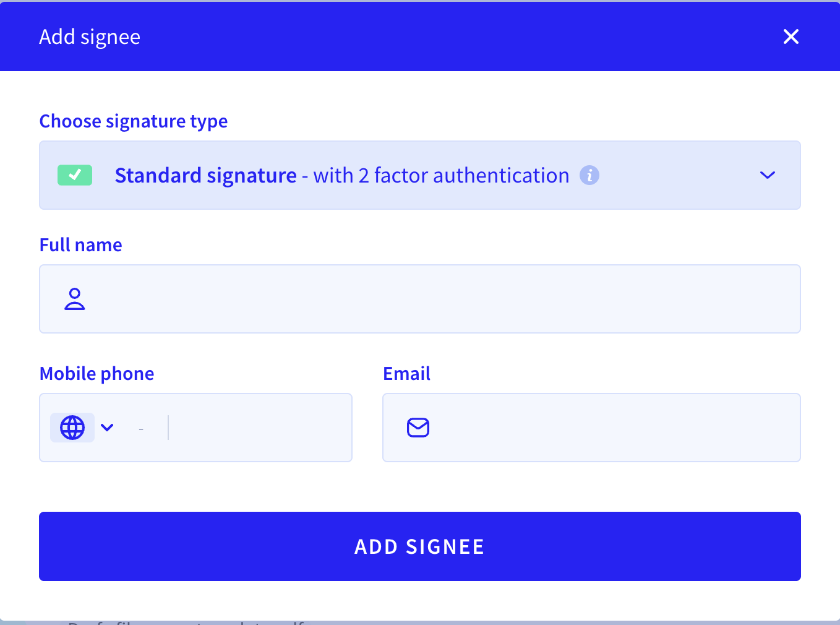Viewport: 840px width, 625px height.
Task: Click the person icon in Full name field
Action: tap(75, 299)
